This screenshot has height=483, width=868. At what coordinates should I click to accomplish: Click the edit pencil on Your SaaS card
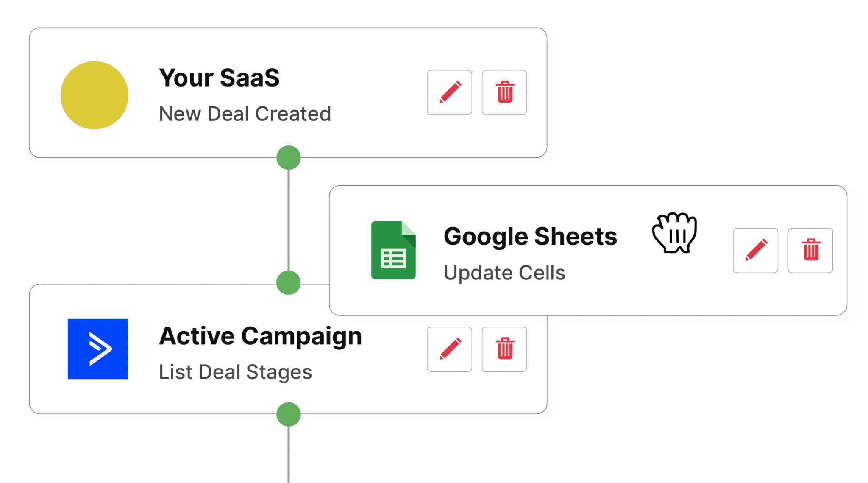[449, 92]
